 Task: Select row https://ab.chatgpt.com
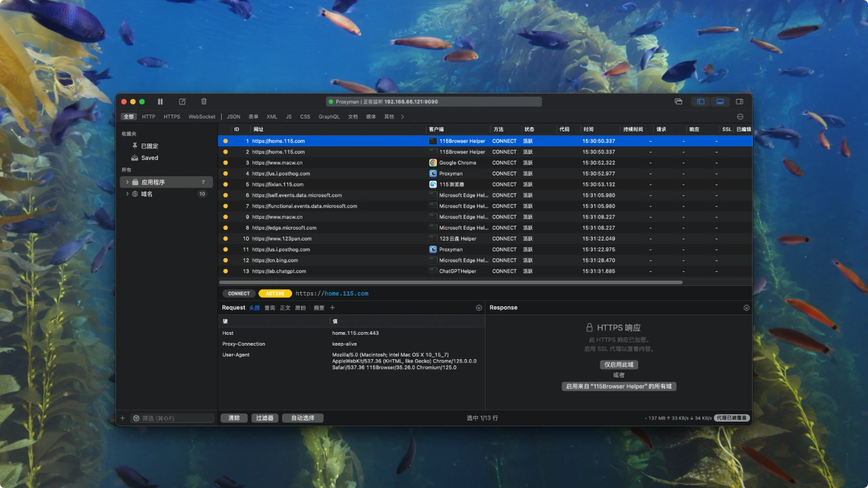click(485, 271)
